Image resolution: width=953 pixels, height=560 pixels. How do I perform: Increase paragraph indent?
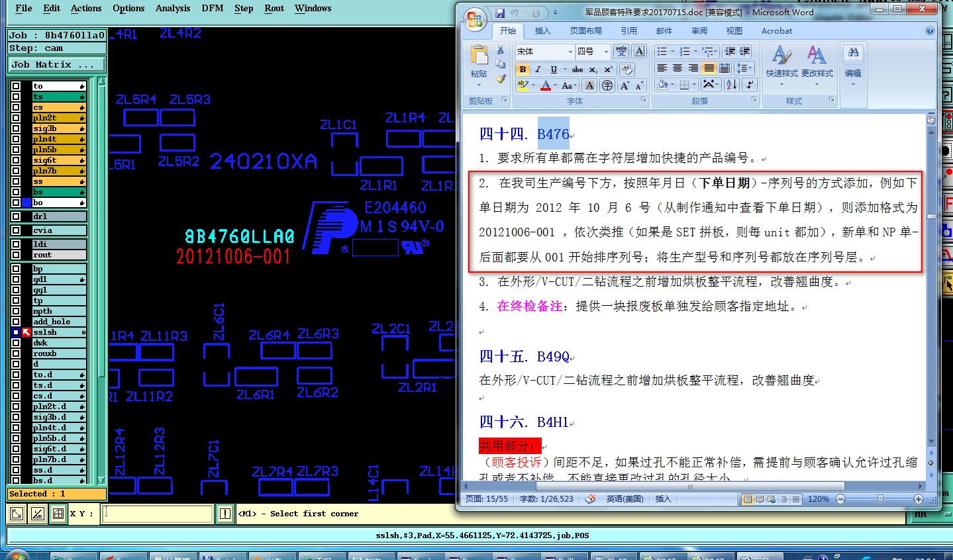745,51
